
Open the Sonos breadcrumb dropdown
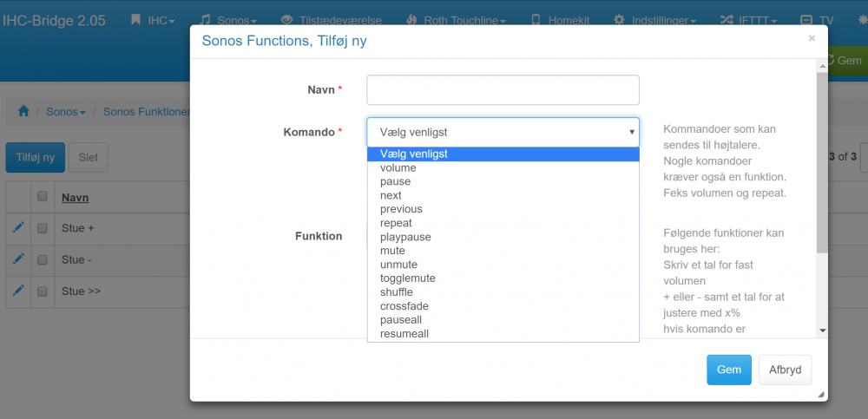66,112
